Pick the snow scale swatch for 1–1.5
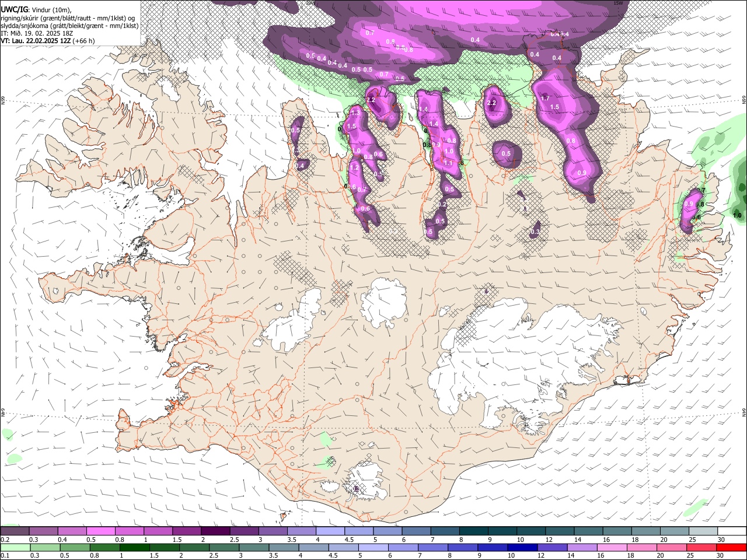 tap(158, 531)
